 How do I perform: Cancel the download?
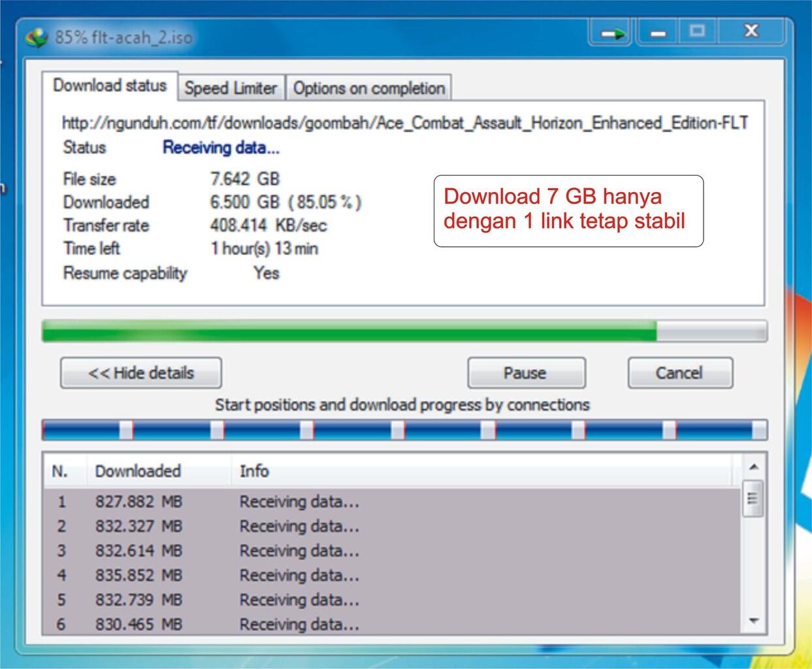[680, 373]
